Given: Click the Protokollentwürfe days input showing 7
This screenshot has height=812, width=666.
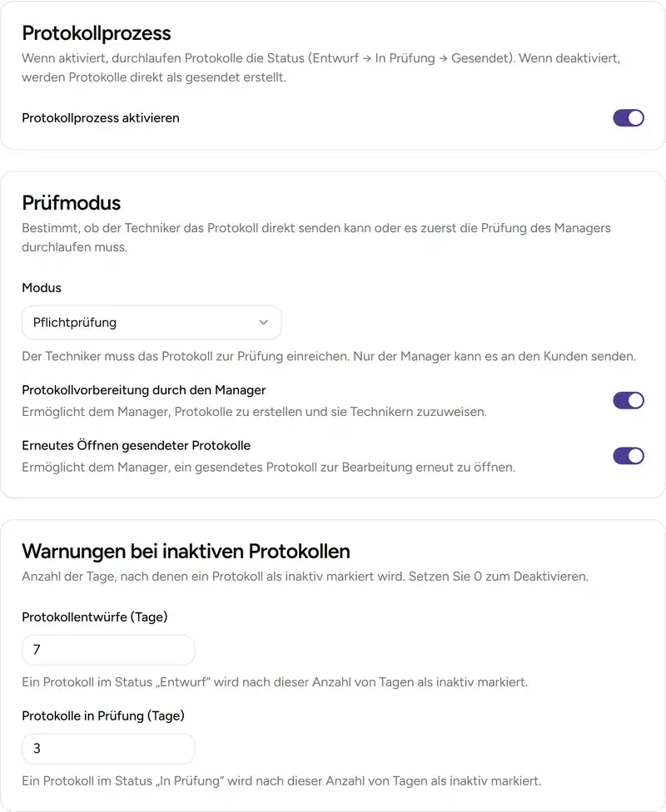Looking at the screenshot, I should pos(108,650).
